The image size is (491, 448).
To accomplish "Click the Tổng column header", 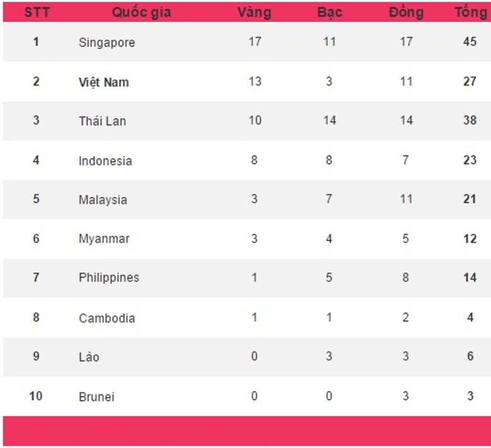I will 470,13.
